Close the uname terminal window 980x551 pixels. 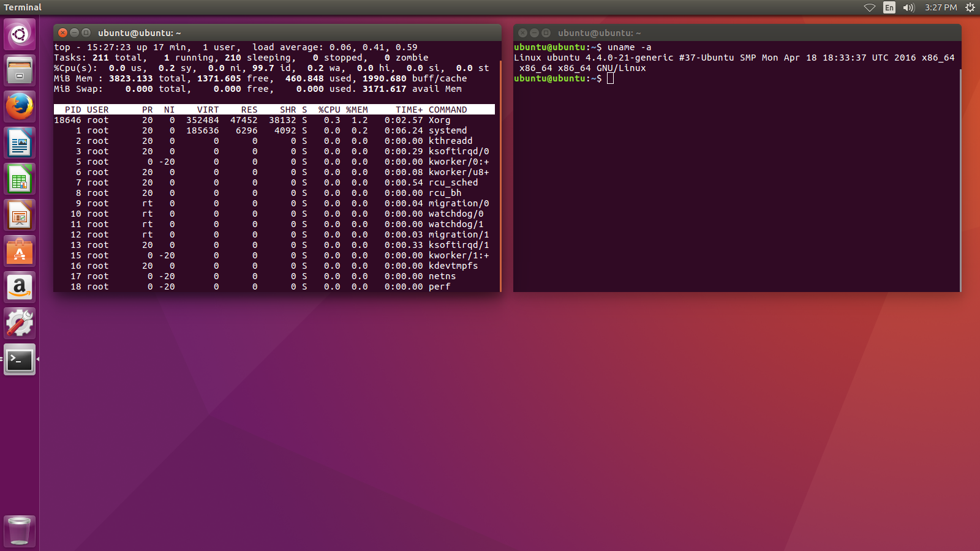pyautogui.click(x=522, y=33)
